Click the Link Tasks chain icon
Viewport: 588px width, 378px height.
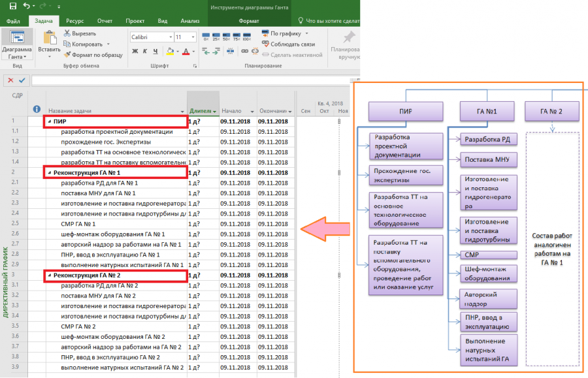[x=244, y=51]
